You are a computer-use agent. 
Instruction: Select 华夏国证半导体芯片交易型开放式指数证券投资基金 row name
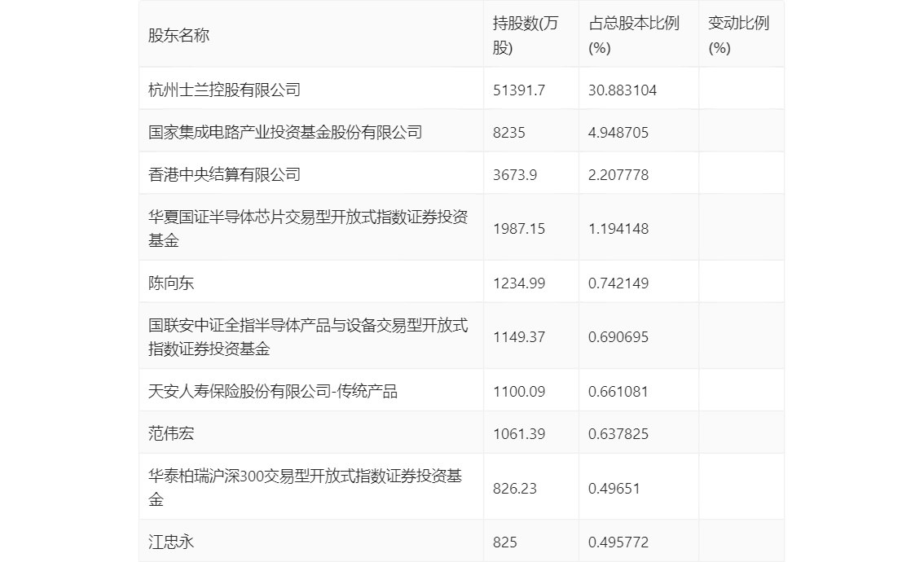click(x=308, y=229)
